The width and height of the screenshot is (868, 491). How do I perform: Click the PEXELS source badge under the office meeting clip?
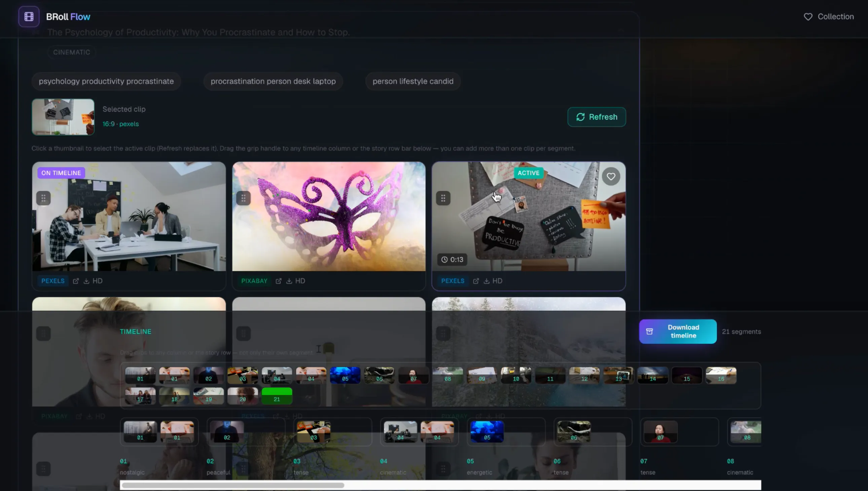click(x=53, y=281)
